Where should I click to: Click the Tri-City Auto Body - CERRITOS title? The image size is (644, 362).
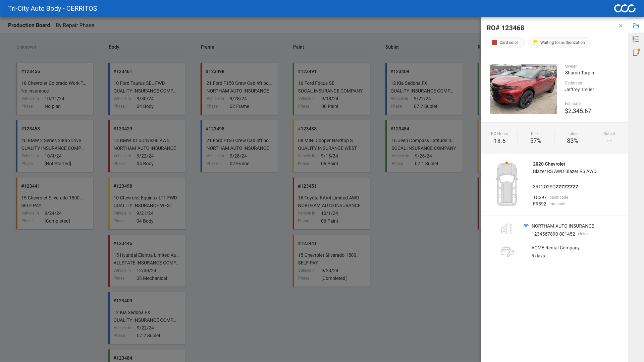tap(53, 8)
